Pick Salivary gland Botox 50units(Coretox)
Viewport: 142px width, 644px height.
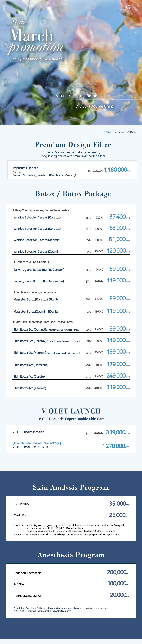pos(39,270)
